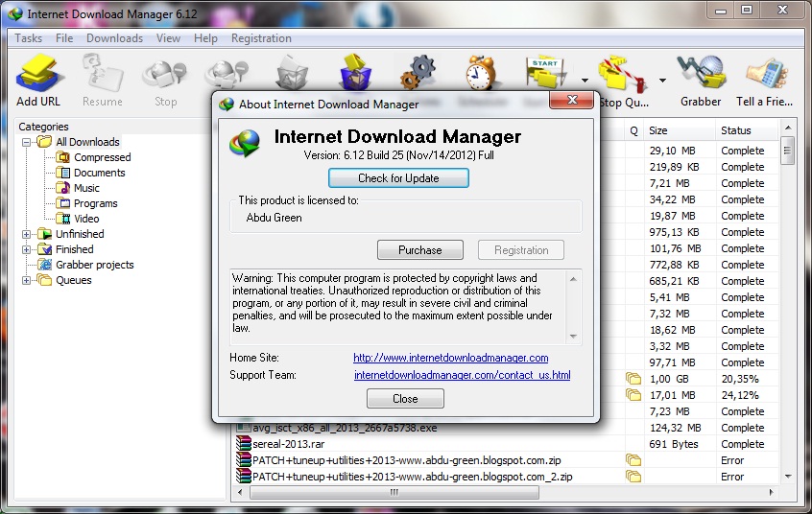Click the queue icon in the 17,01 MB row

point(633,395)
